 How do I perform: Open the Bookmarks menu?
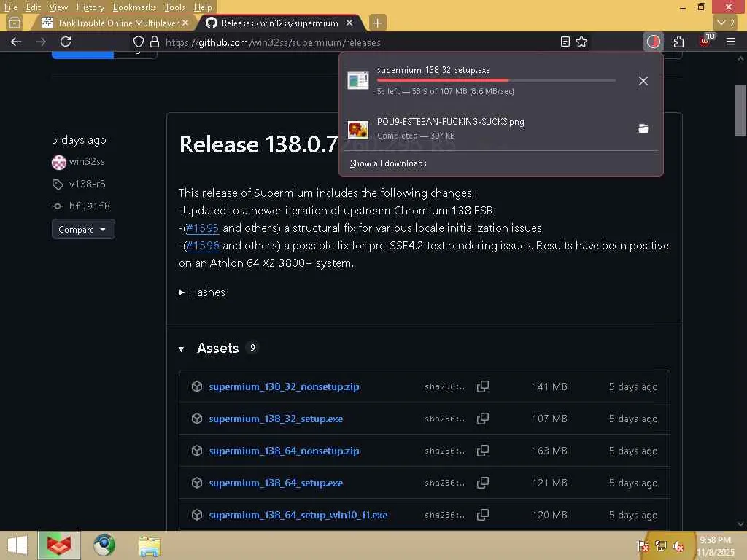click(134, 7)
